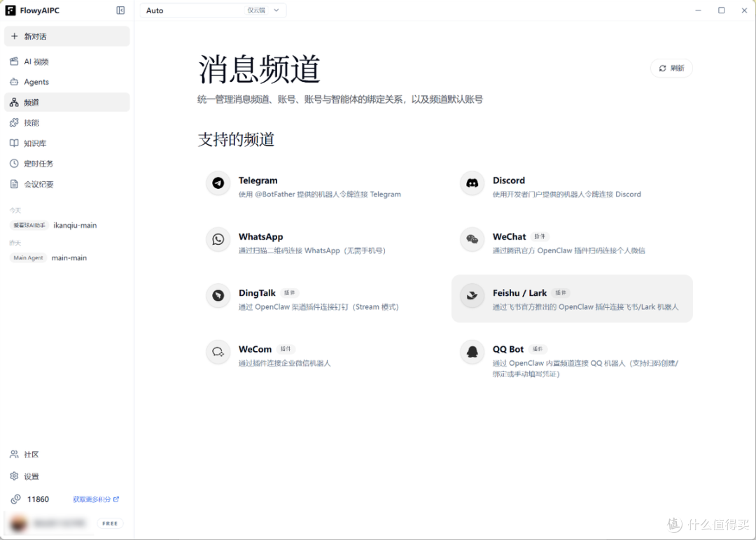Image resolution: width=756 pixels, height=540 pixels.
Task: Open 技能 in sidebar
Action: pyautogui.click(x=67, y=123)
